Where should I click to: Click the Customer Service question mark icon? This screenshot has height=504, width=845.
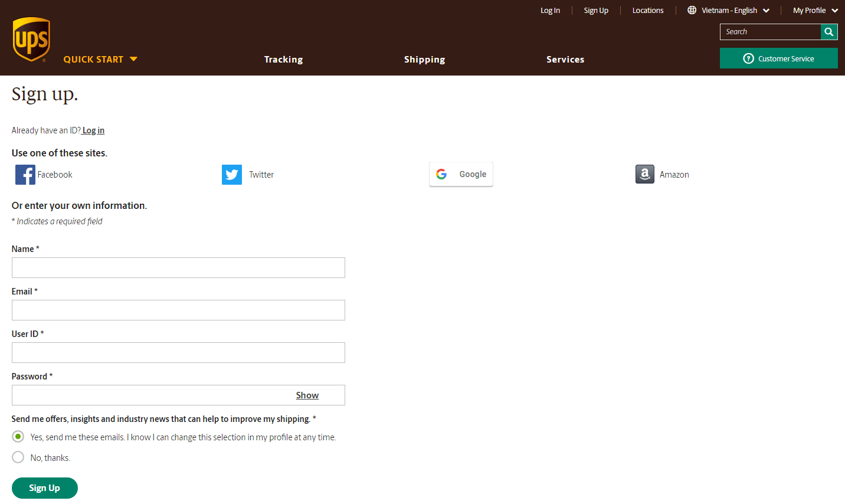(x=748, y=58)
